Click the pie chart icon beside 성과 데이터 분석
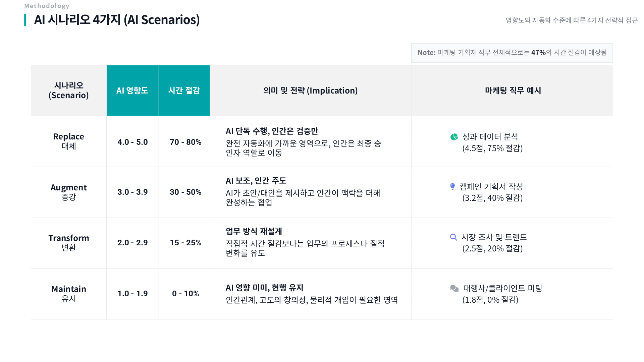 [x=454, y=137]
